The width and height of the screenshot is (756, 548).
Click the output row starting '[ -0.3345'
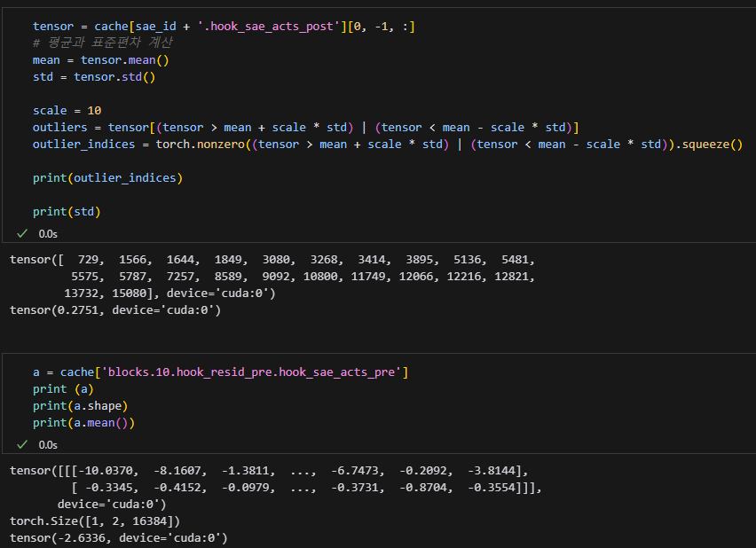pos(307,488)
